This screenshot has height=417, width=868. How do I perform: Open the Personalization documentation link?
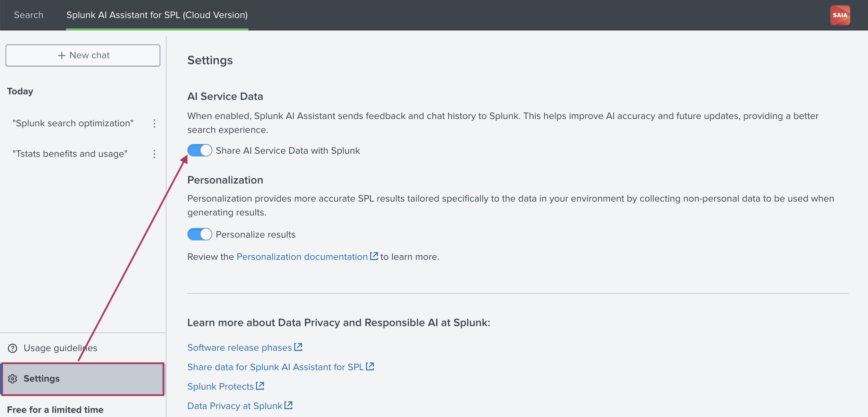pyautogui.click(x=302, y=257)
